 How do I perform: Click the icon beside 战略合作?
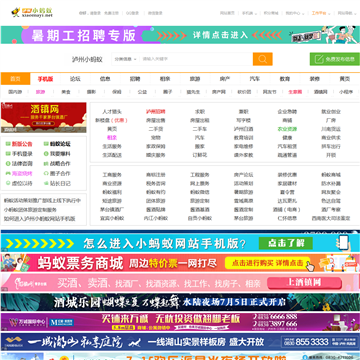[46, 164]
